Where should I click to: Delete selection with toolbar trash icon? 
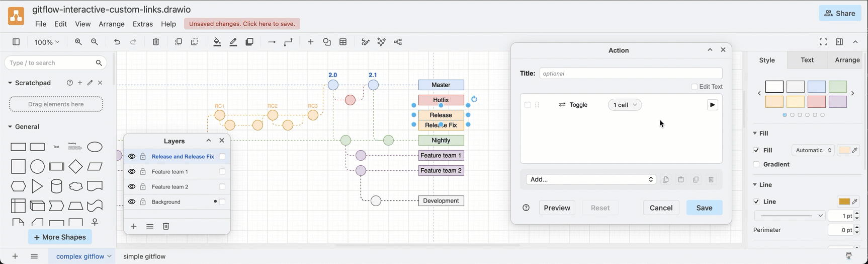coord(156,42)
